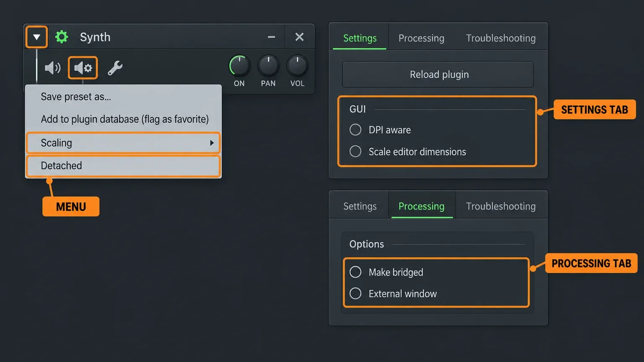The height and width of the screenshot is (362, 644).
Task: Click the Reload plugin button
Action: [x=438, y=75]
